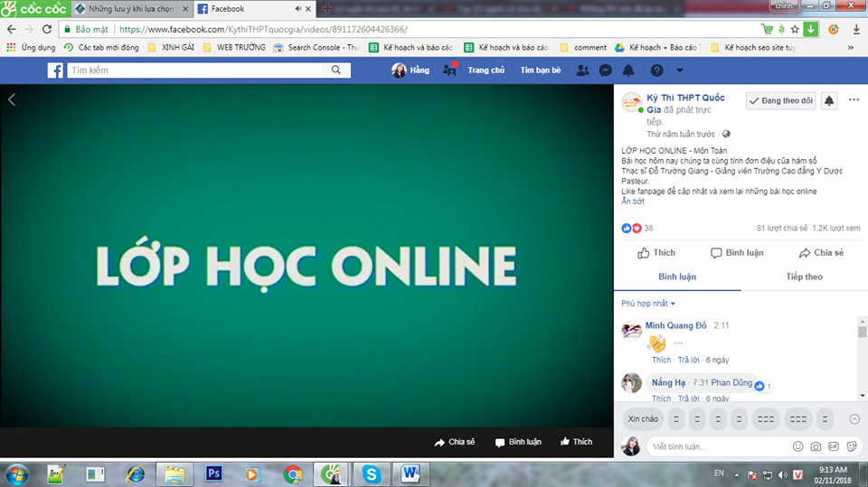
Task: Open Internet Explorer from the taskbar
Action: (x=135, y=473)
